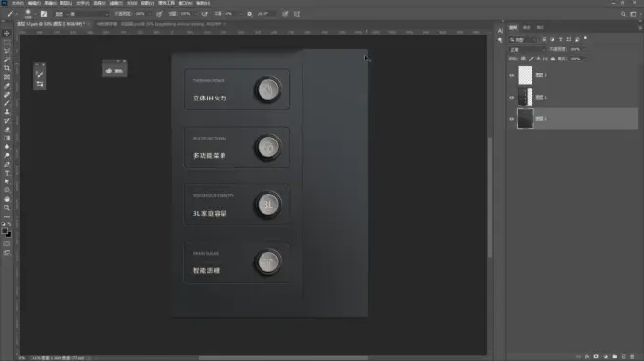The width and height of the screenshot is (644, 361).
Task: Select the Crop tool
Action: pos(7,68)
